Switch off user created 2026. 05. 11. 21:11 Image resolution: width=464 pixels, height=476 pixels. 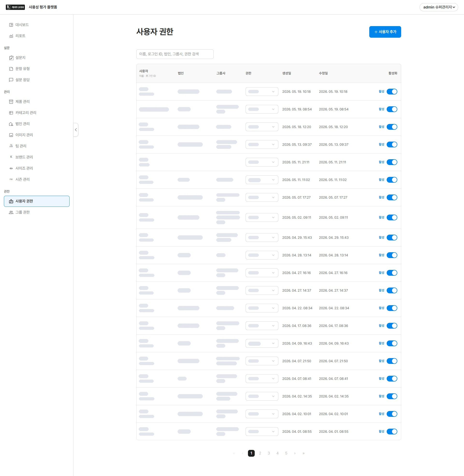(x=392, y=162)
